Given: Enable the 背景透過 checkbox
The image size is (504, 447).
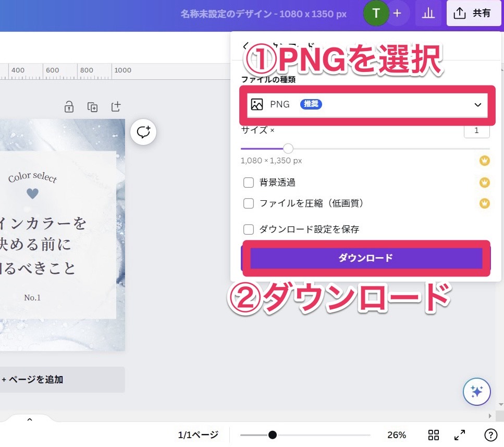Looking at the screenshot, I should pyautogui.click(x=249, y=183).
